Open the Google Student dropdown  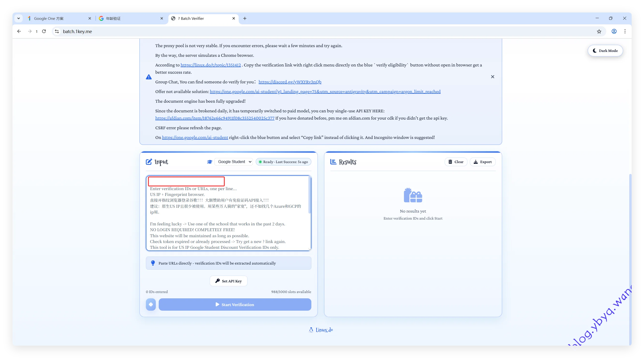pos(234,162)
